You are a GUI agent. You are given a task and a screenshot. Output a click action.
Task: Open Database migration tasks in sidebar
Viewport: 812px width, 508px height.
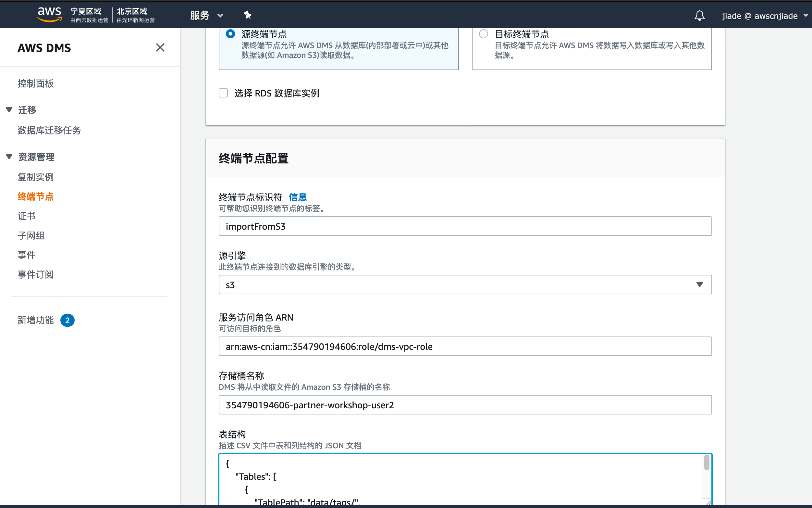coord(49,130)
